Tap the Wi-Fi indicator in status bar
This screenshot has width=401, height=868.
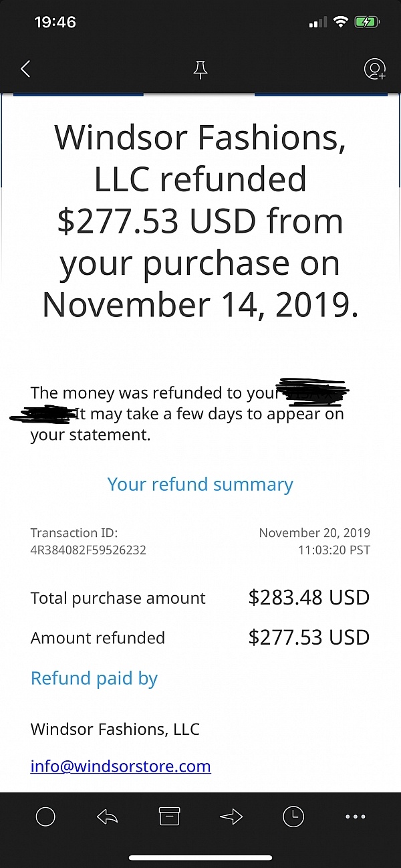tap(342, 22)
